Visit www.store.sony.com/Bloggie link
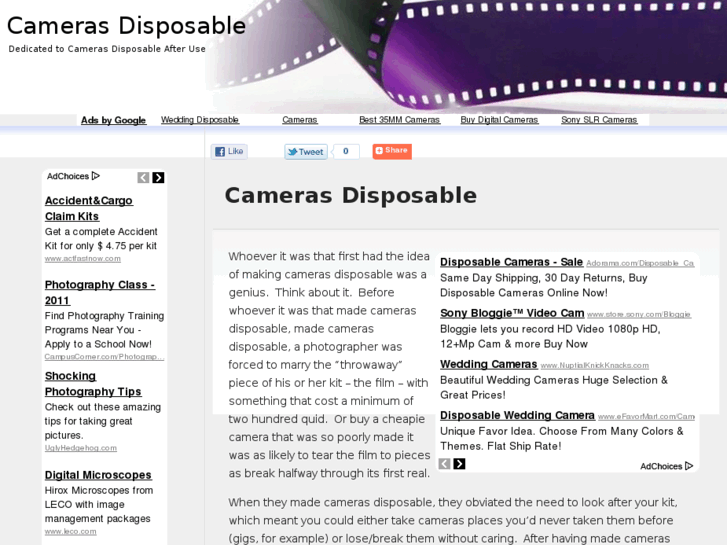Image resolution: width=727 pixels, height=545 pixels. [x=639, y=314]
